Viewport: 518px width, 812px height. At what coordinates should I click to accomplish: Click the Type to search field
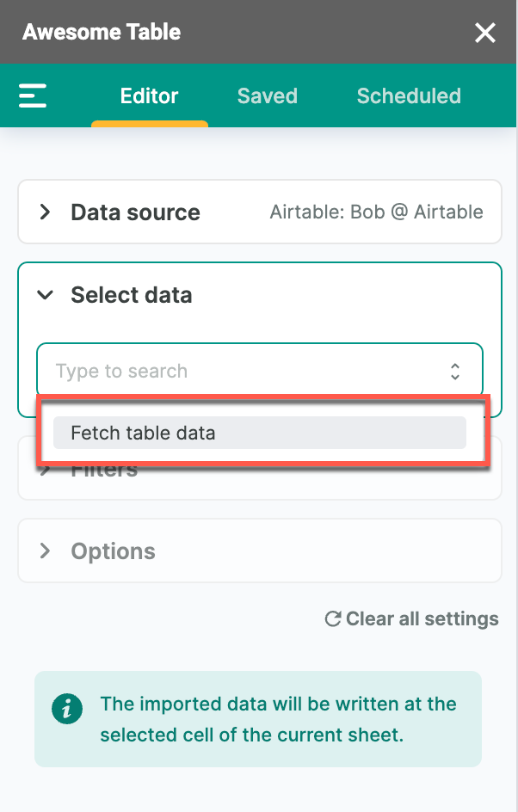pos(260,371)
